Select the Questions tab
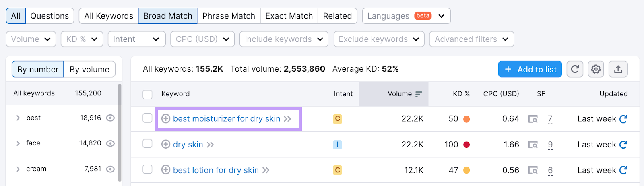644x186 pixels. (x=50, y=16)
